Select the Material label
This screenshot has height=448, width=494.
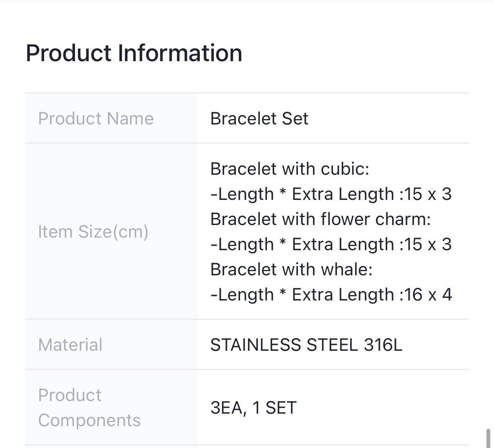click(70, 344)
